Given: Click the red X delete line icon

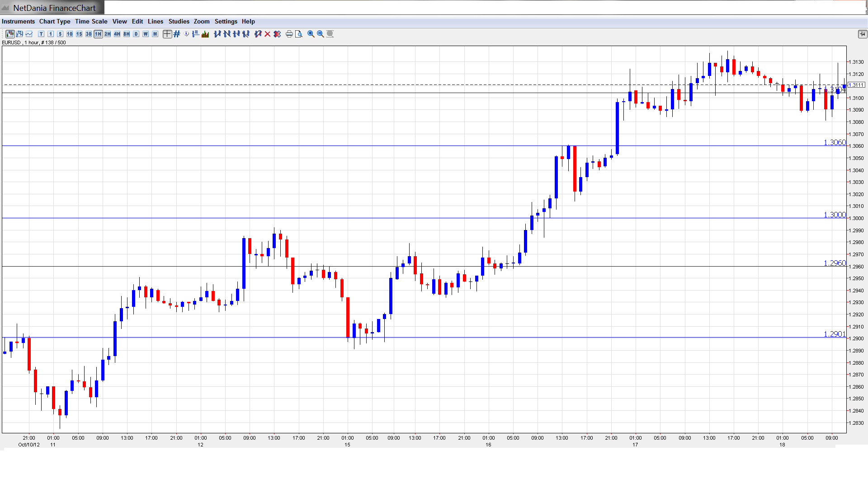Looking at the screenshot, I should click(x=268, y=34).
